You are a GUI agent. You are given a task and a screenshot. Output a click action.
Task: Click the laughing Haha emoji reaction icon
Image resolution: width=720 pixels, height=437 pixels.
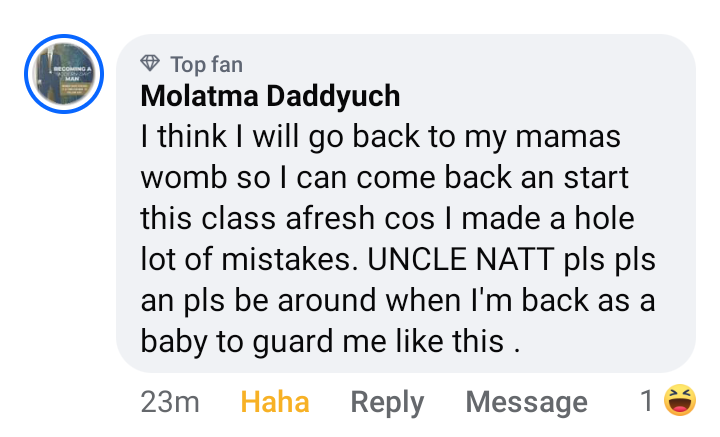pyautogui.click(x=680, y=402)
